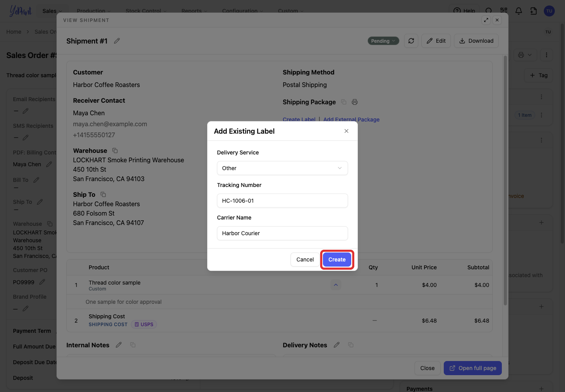
Task: Open full page shipment view
Action: (473, 368)
